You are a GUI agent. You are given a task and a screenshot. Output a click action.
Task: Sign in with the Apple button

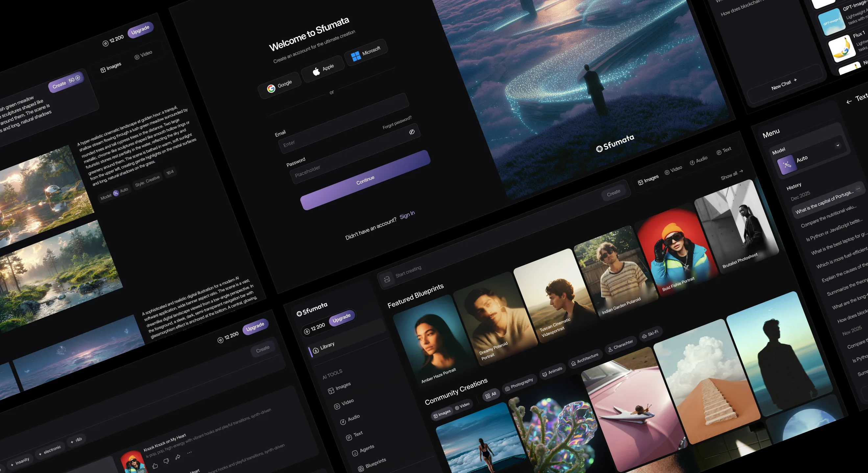(x=323, y=69)
